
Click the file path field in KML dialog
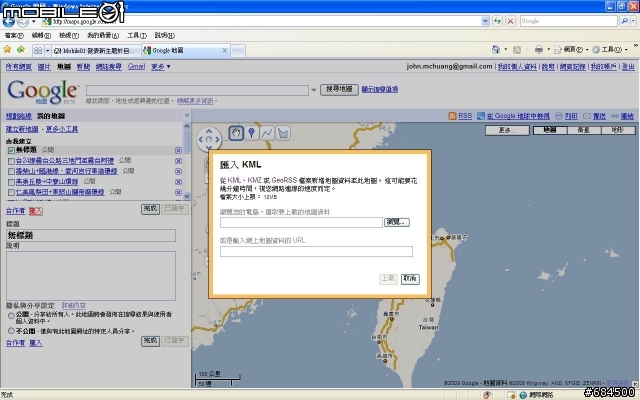[301, 222]
